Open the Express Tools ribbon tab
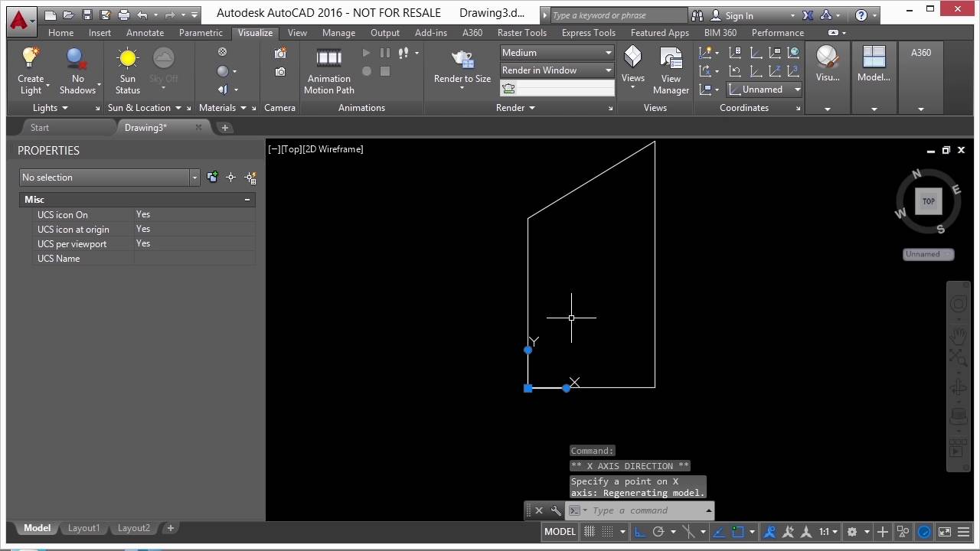Image resolution: width=980 pixels, height=551 pixels. click(x=588, y=33)
